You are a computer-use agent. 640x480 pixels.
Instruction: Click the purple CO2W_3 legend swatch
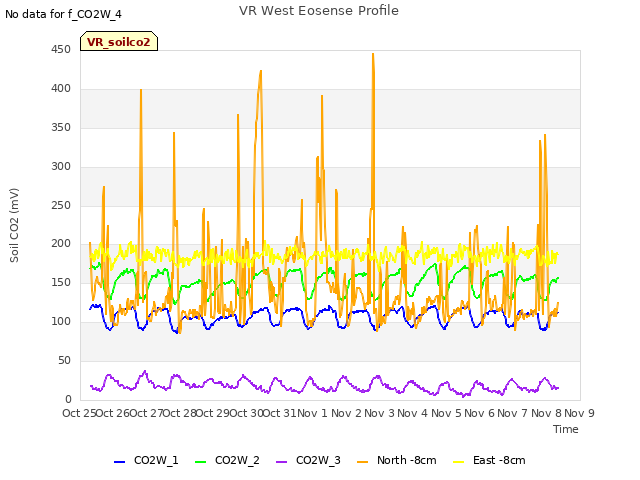tap(281, 462)
